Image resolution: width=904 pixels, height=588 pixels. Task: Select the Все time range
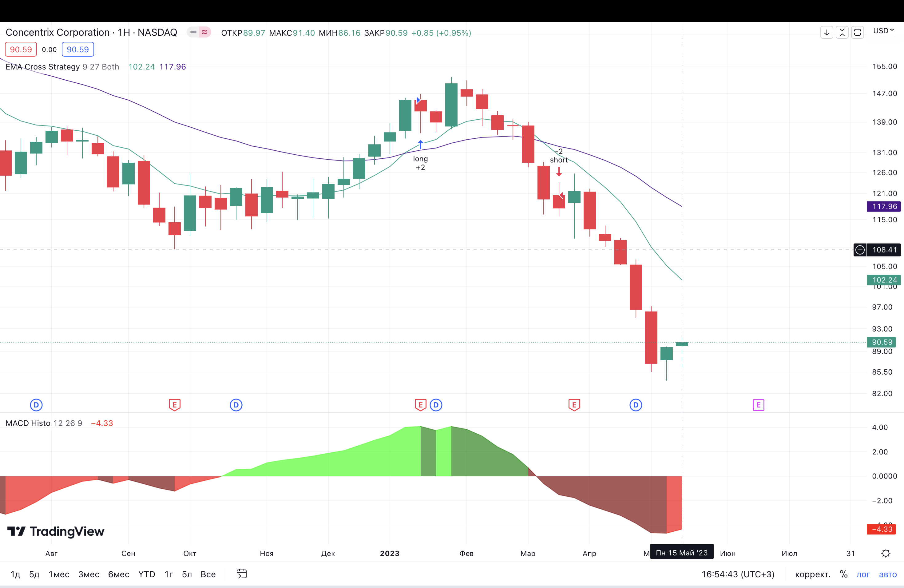pos(208,574)
